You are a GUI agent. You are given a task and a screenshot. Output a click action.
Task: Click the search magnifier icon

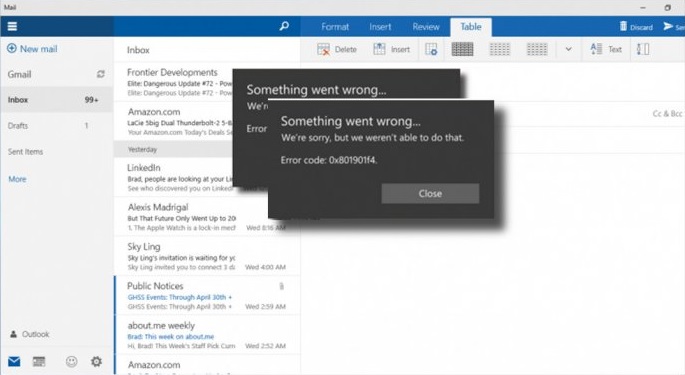(284, 26)
